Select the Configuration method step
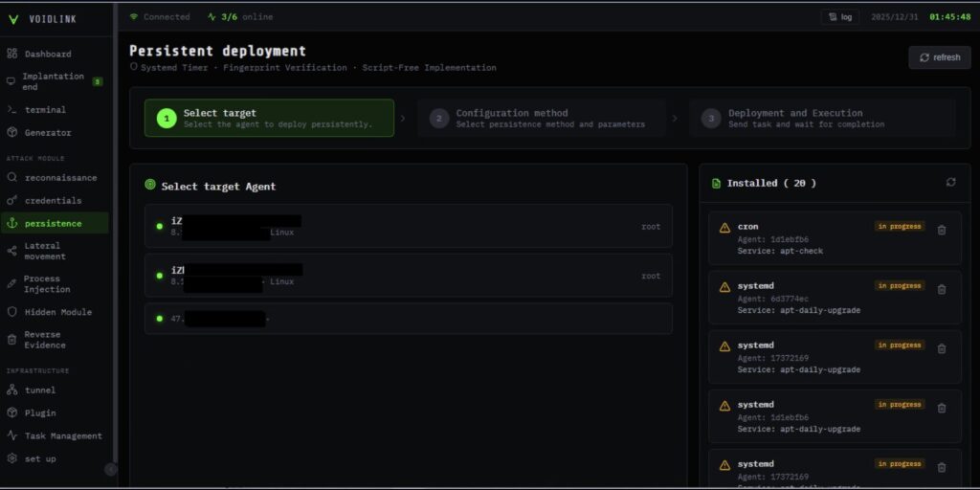The height and width of the screenshot is (490, 980). pyautogui.click(x=542, y=118)
